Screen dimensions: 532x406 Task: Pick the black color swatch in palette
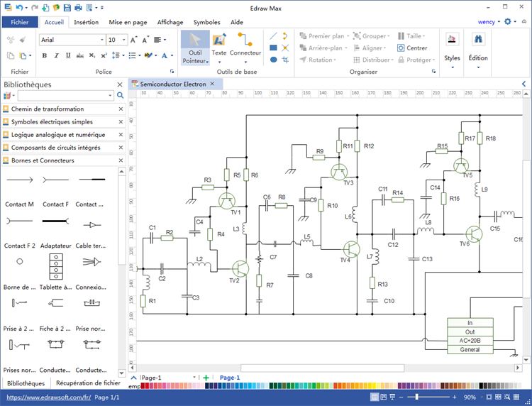[481, 385]
